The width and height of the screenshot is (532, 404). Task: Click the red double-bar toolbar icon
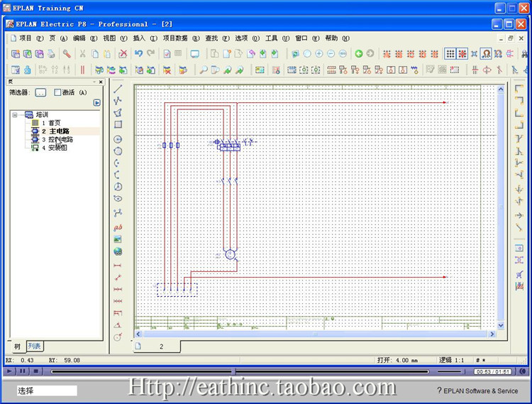82,70
